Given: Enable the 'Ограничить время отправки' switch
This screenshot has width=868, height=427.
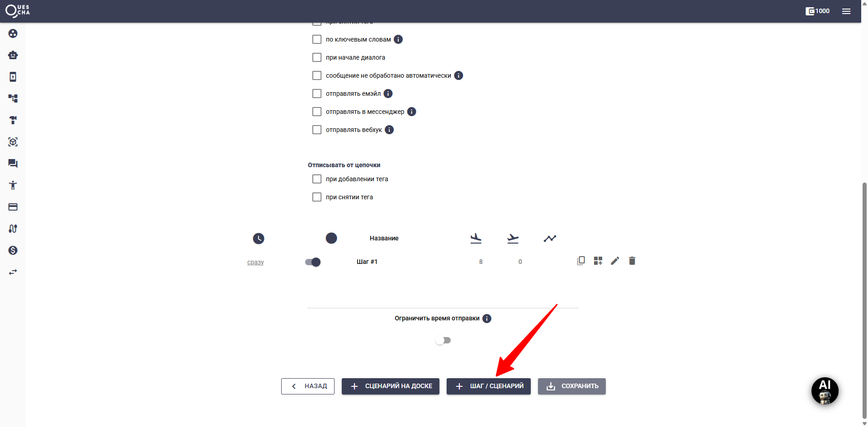Looking at the screenshot, I should pyautogui.click(x=443, y=340).
